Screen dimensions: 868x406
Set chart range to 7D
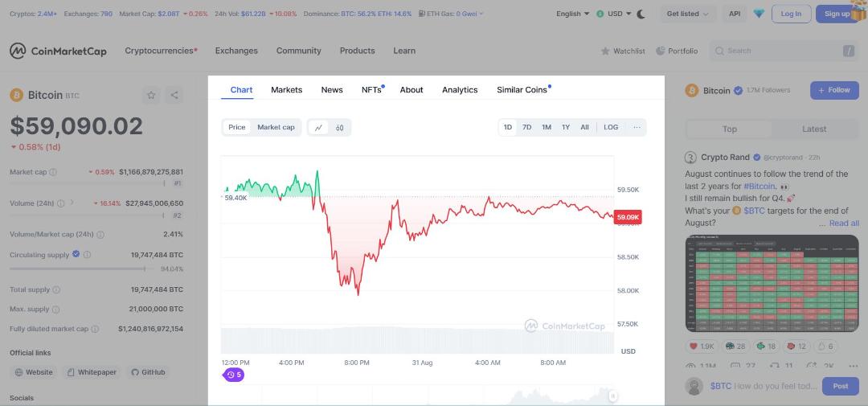[x=527, y=127]
